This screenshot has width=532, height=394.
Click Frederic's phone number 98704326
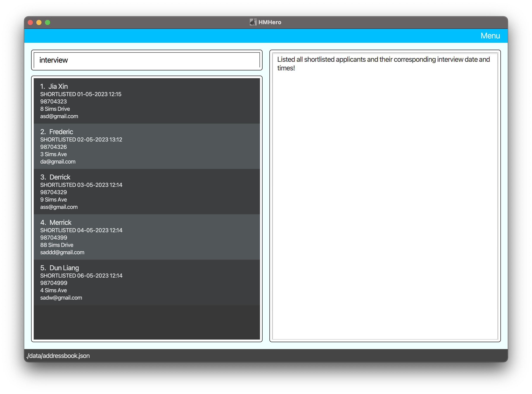(x=53, y=147)
